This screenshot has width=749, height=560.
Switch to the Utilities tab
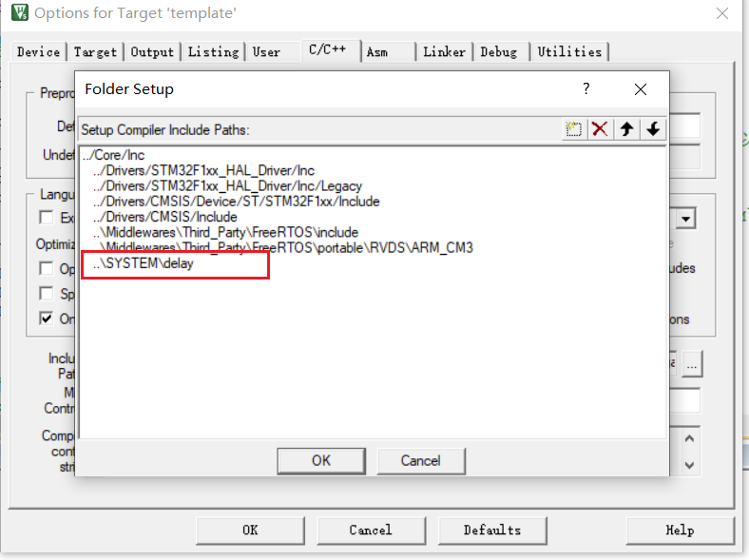[x=569, y=51]
